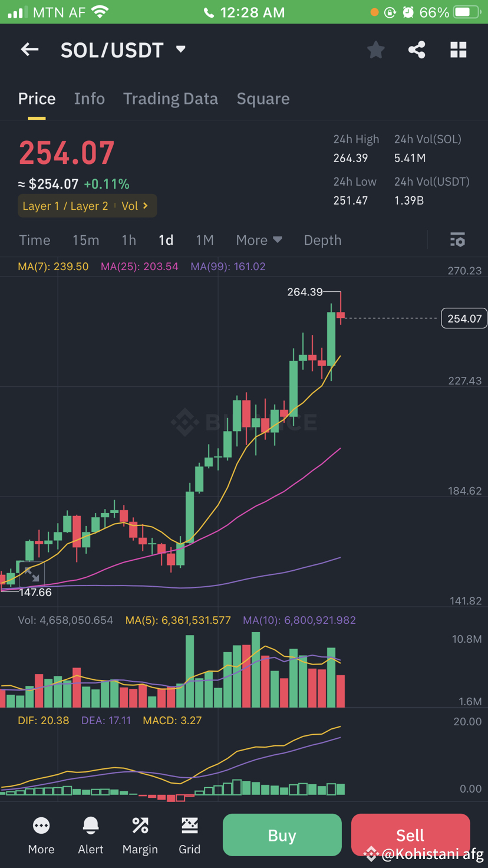Open the More menu icon at bottom

(x=41, y=836)
